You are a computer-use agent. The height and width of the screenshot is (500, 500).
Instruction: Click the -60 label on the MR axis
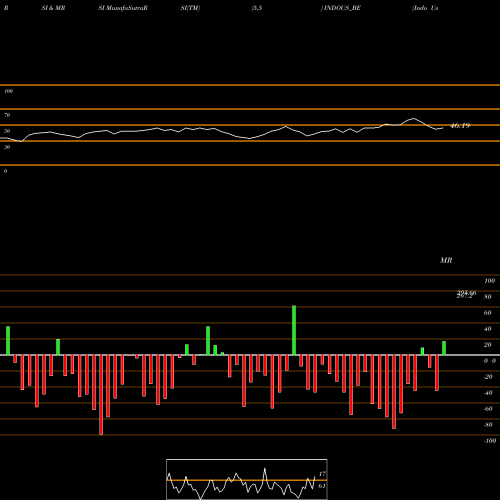click(488, 409)
